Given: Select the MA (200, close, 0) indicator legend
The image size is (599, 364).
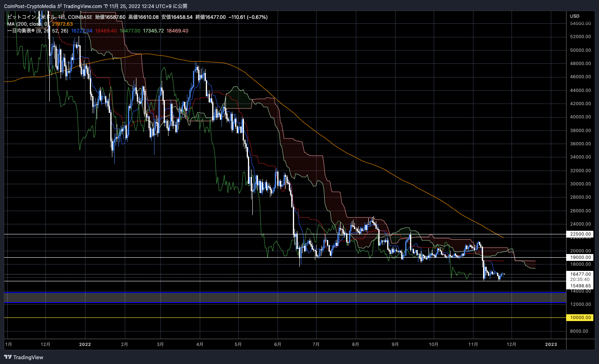Looking at the screenshot, I should coord(28,24).
